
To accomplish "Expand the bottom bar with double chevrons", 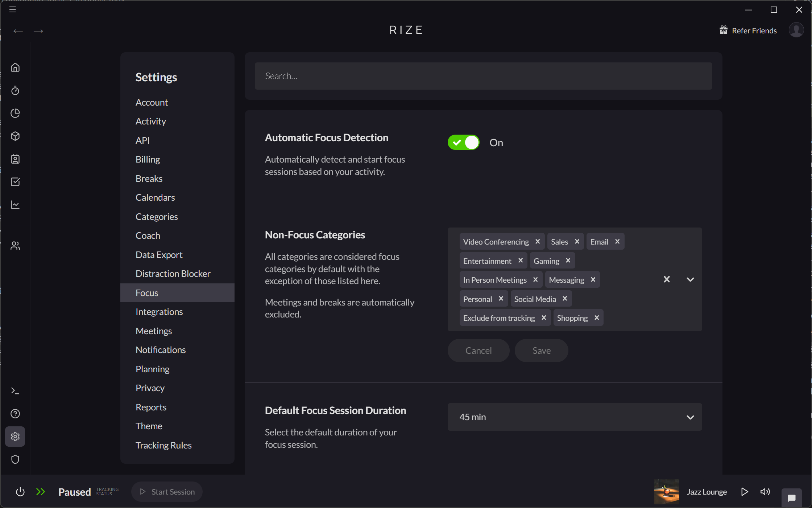I will pyautogui.click(x=41, y=492).
